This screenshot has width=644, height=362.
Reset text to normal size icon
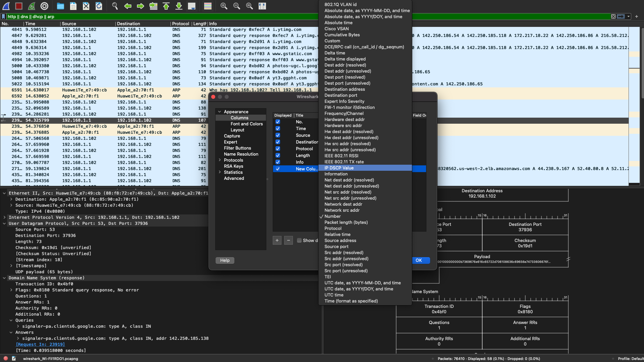250,6
